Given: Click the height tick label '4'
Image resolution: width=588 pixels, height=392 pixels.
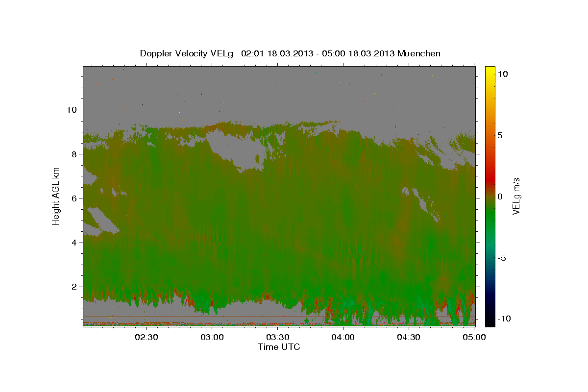Looking at the screenshot, I should 75,243.
